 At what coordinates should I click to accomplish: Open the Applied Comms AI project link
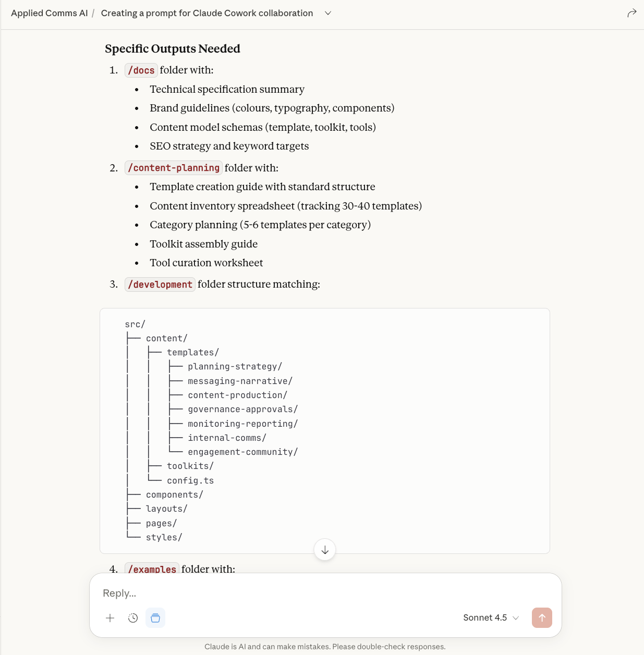click(49, 13)
